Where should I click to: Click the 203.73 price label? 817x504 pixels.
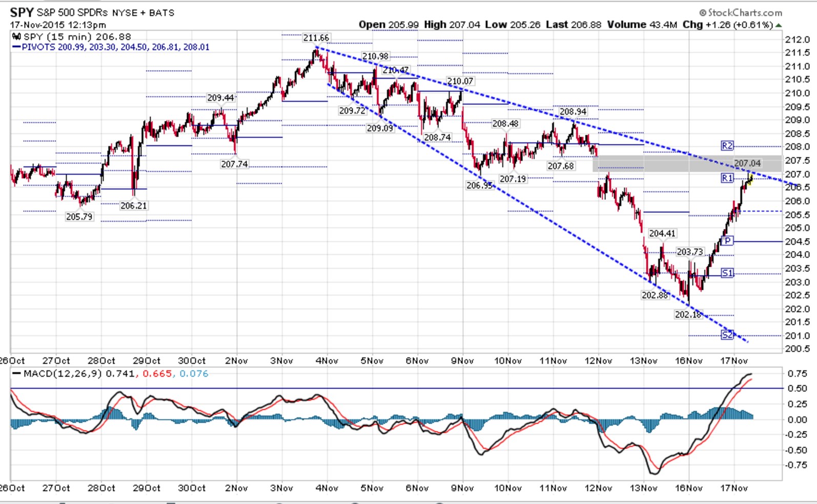pyautogui.click(x=690, y=252)
